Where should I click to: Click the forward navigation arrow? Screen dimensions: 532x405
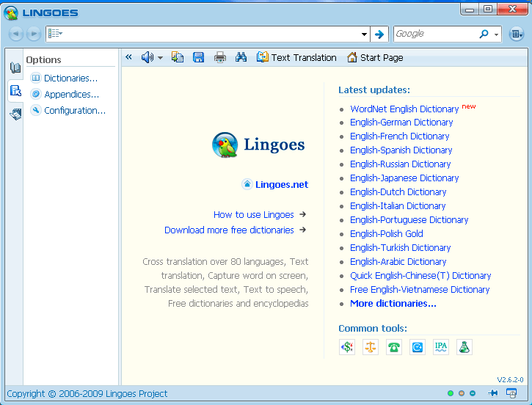click(x=34, y=34)
